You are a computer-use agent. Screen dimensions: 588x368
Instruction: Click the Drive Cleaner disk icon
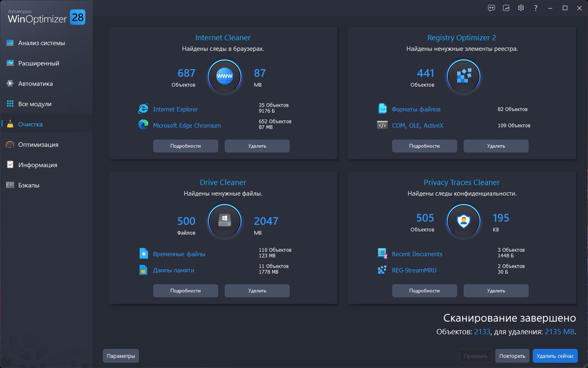(225, 221)
